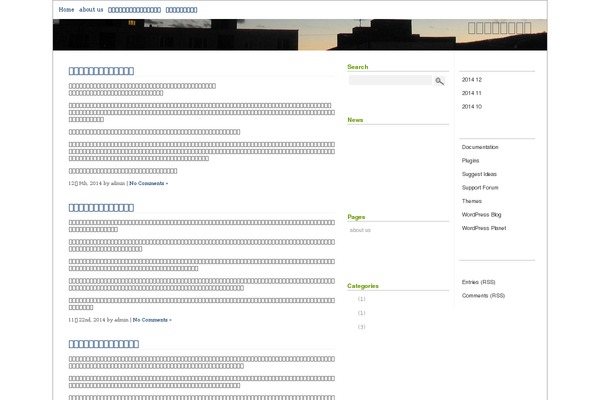Click the site header banner image

point(300,35)
